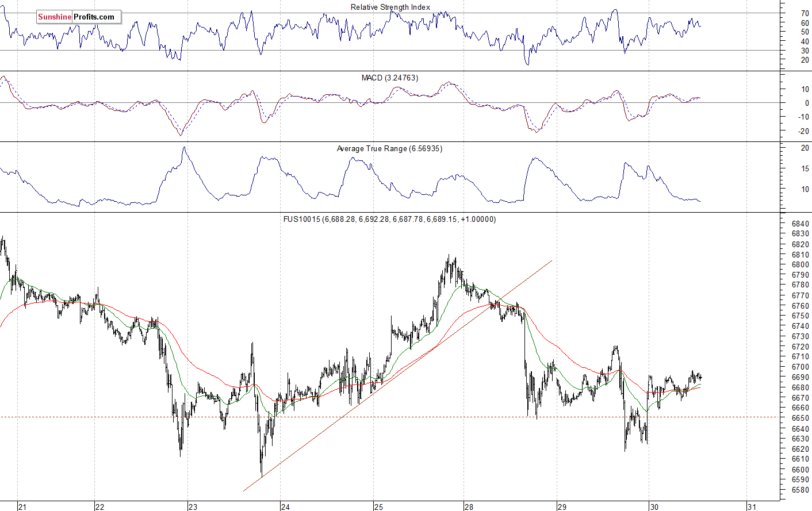This screenshot has width=812, height=511.
Task: Click ATR axis value 20
Action: pos(805,148)
